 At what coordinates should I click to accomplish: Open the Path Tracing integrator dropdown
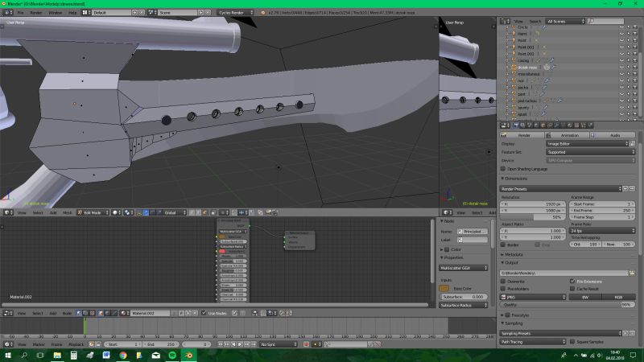[533, 342]
